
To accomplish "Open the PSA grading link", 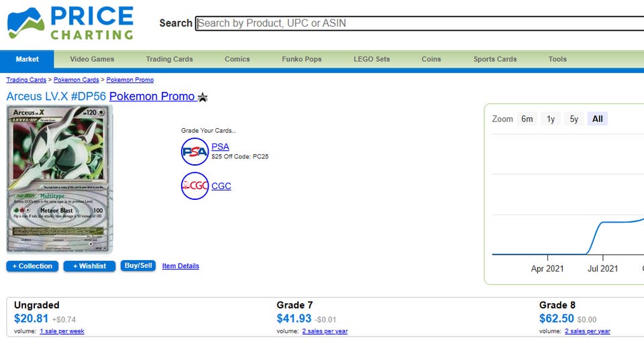I will pos(220,147).
